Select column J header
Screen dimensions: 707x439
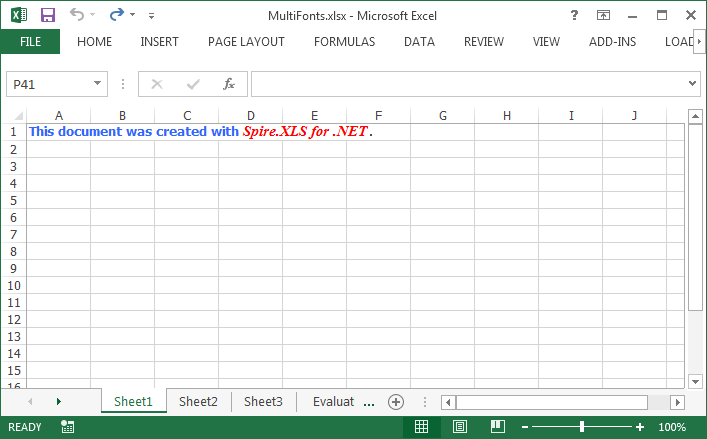coord(634,115)
